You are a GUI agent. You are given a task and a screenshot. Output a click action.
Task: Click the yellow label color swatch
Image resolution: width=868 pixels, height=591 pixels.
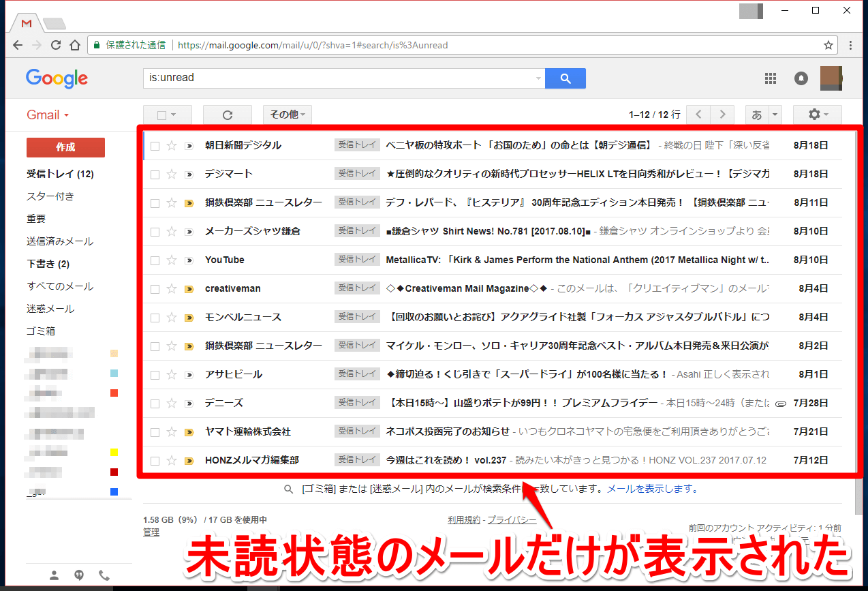pos(114,453)
